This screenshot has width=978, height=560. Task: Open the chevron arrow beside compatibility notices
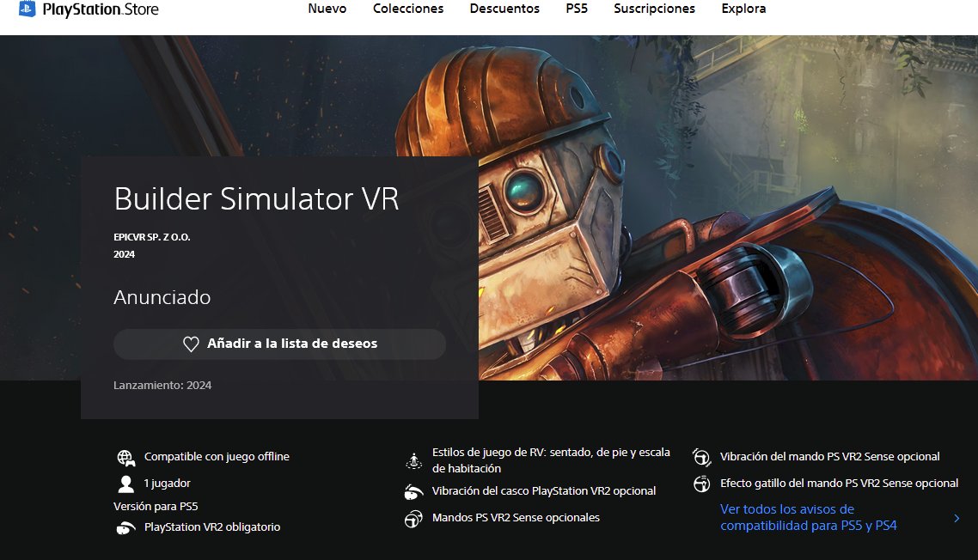(x=957, y=518)
